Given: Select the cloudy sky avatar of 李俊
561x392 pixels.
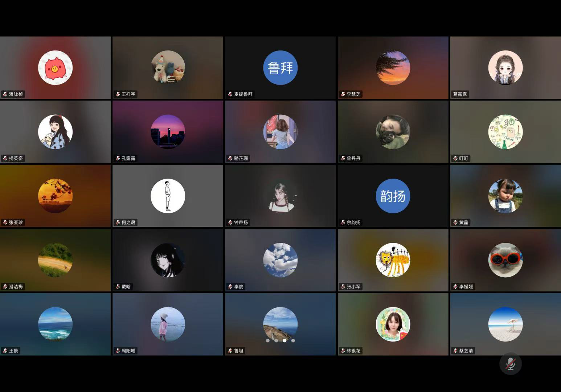Looking at the screenshot, I should 280,260.
